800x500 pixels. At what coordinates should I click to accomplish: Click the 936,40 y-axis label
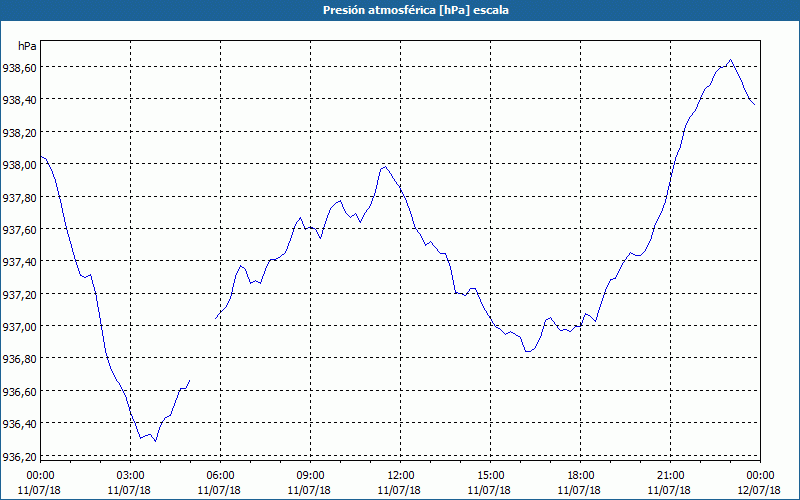(x=19, y=423)
